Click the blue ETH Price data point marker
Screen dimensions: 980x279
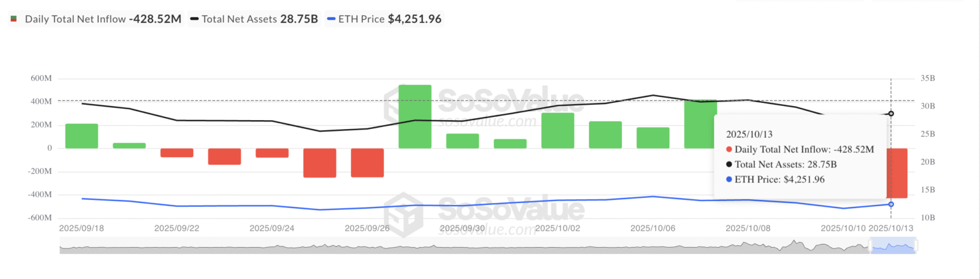point(891,204)
